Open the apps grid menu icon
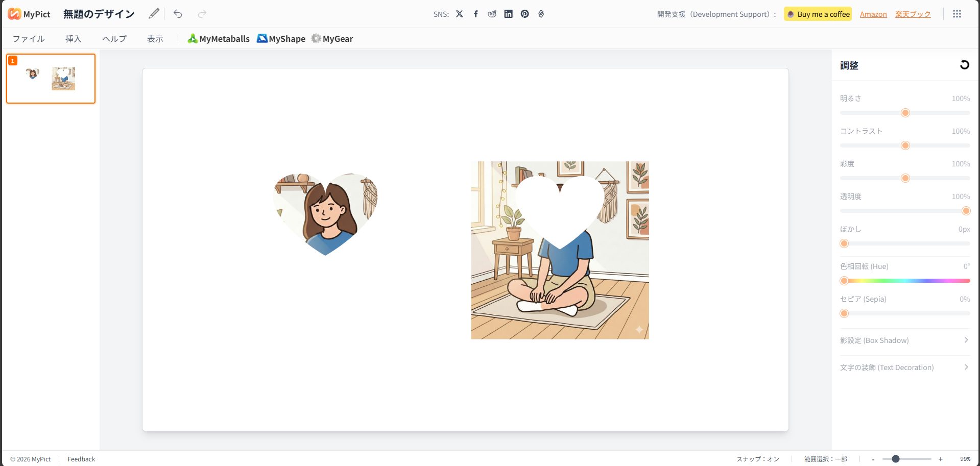 point(957,14)
